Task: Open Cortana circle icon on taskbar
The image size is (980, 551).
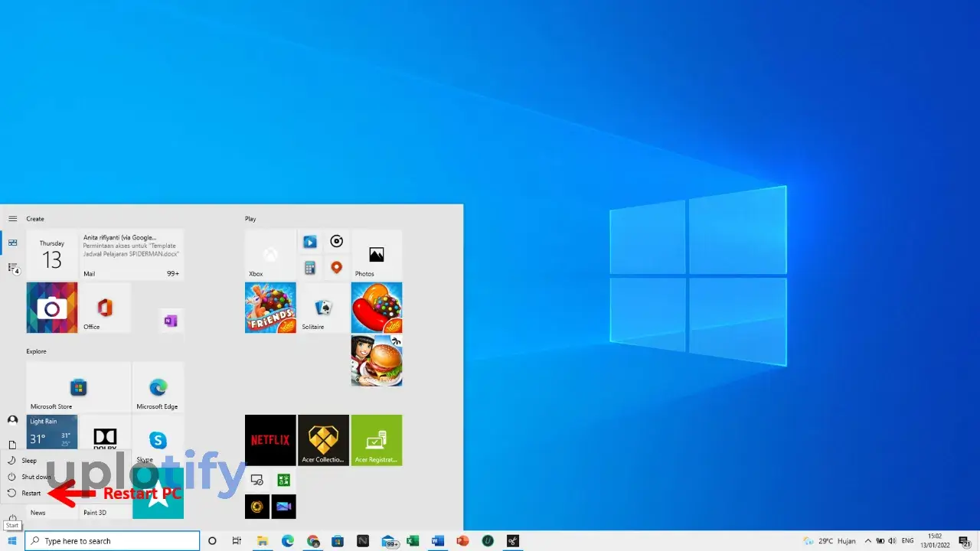Action: [x=212, y=541]
